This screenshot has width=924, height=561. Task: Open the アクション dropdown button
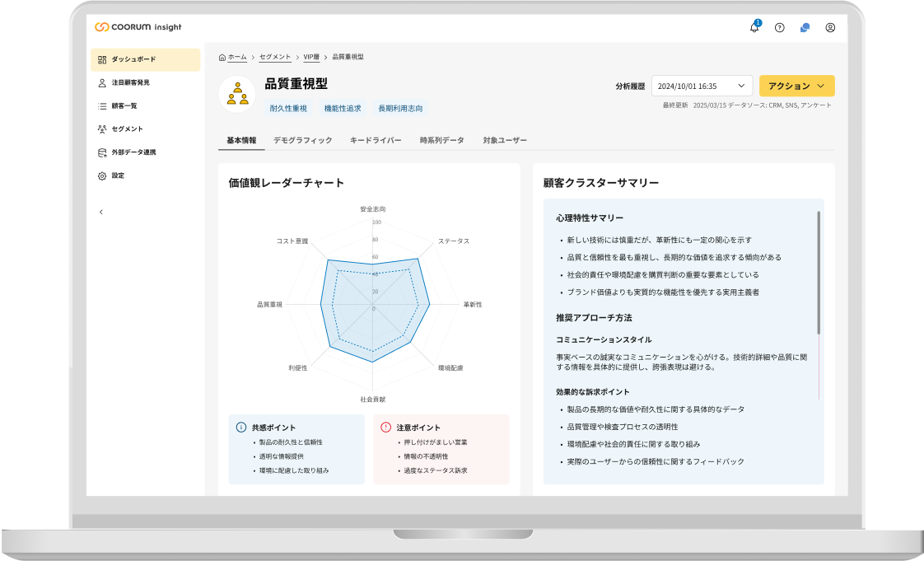796,86
